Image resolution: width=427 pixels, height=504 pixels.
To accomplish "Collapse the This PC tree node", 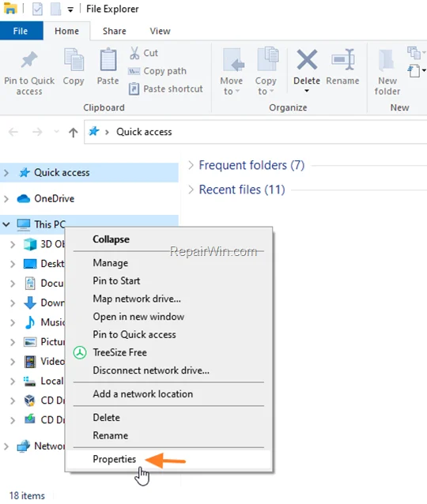I will [6, 224].
